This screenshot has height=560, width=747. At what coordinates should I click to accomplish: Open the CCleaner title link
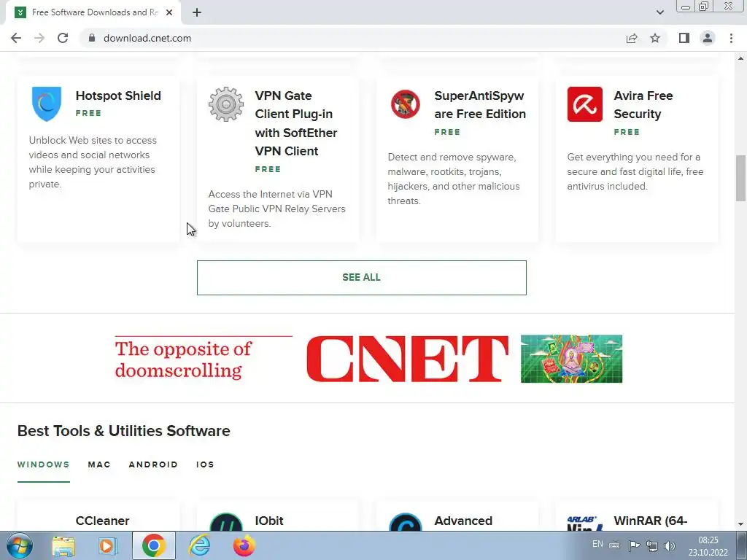(102, 521)
